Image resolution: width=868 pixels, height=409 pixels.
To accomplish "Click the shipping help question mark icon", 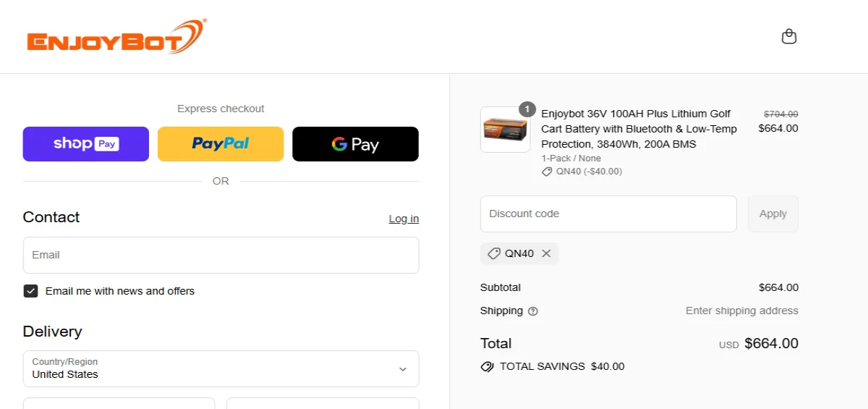I will tap(533, 311).
